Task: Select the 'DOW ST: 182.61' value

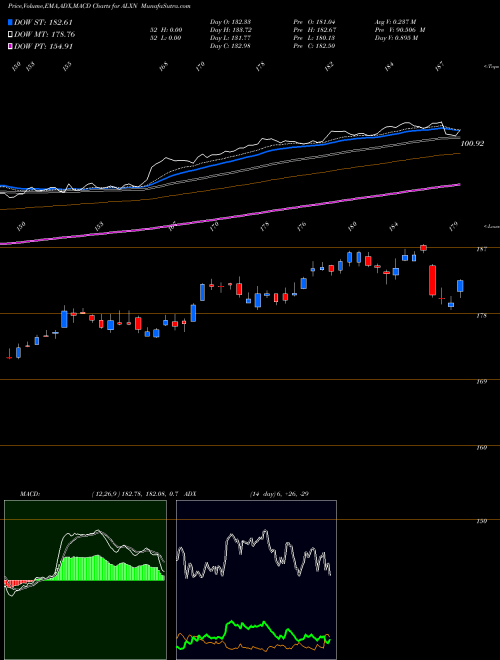Action: [44, 22]
